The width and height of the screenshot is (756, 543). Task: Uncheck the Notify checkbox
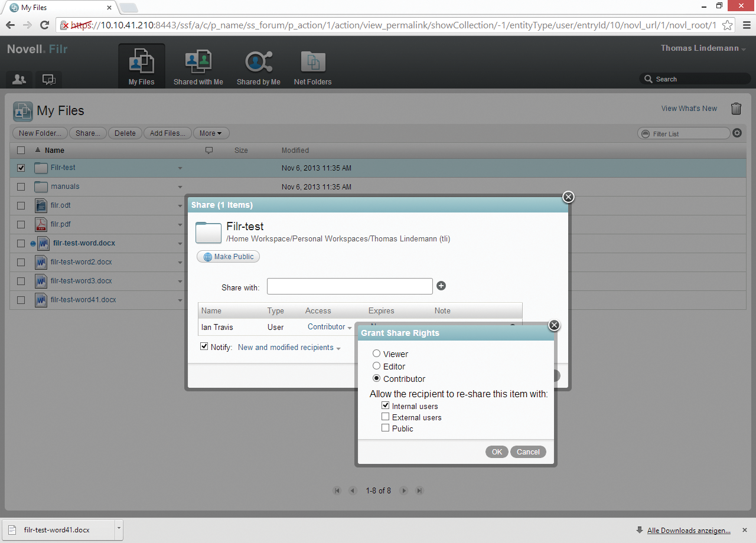pyautogui.click(x=204, y=346)
